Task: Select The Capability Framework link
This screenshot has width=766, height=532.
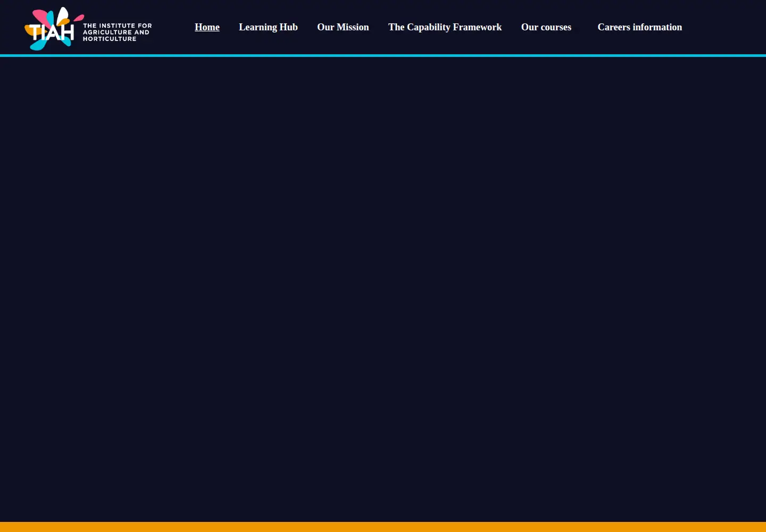Action: tap(445, 27)
